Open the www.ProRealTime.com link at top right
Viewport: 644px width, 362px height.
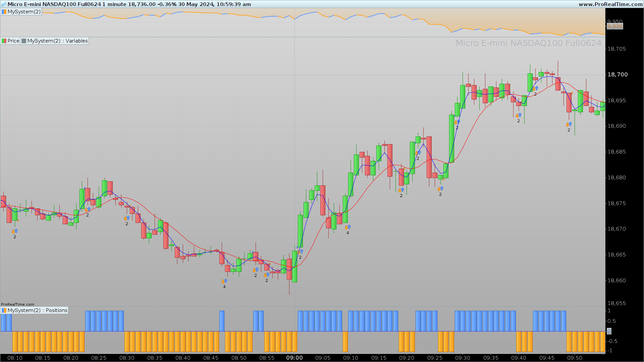click(610, 4)
